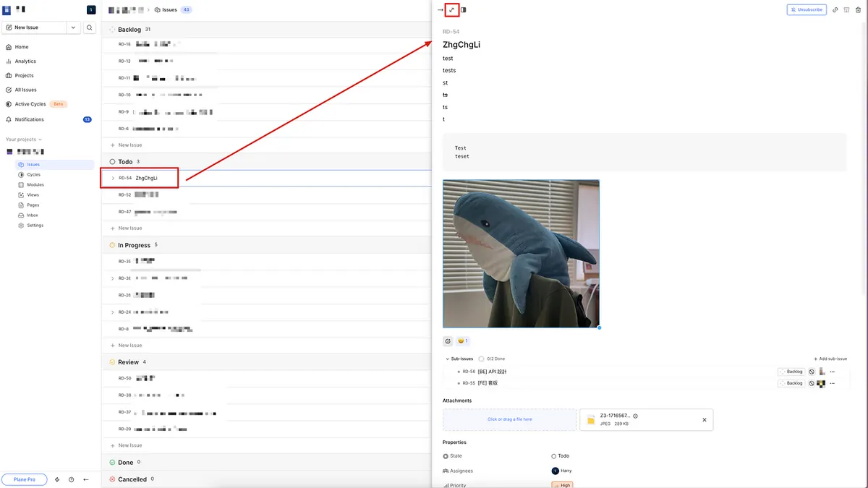Toggle the smiley emoji reaction count
Image resolution: width=868 pixels, height=488 pixels.
click(x=463, y=341)
